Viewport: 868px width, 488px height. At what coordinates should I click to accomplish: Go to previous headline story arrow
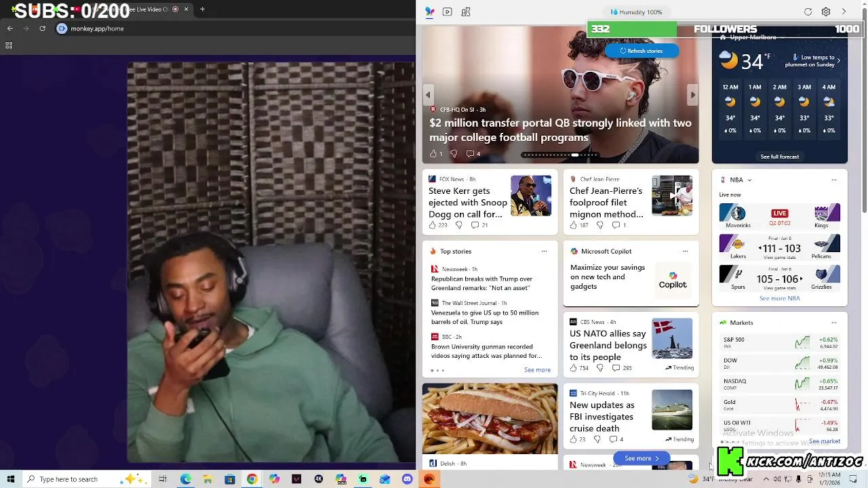click(428, 95)
